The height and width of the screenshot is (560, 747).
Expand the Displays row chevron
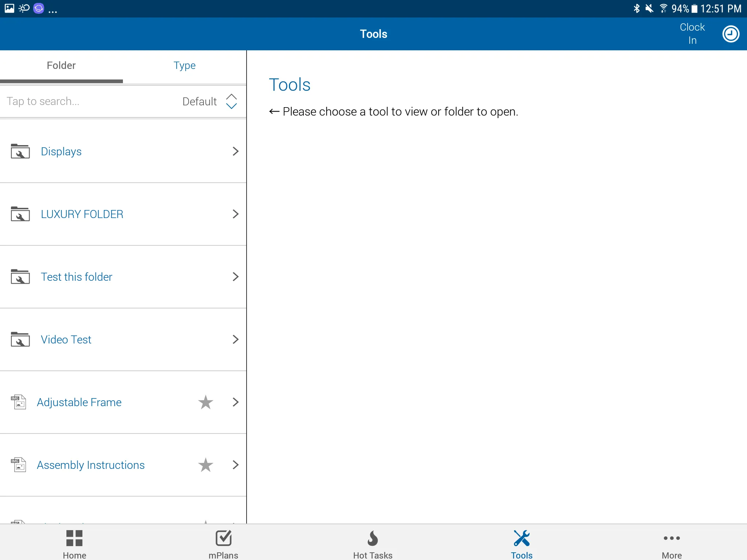coord(235,151)
